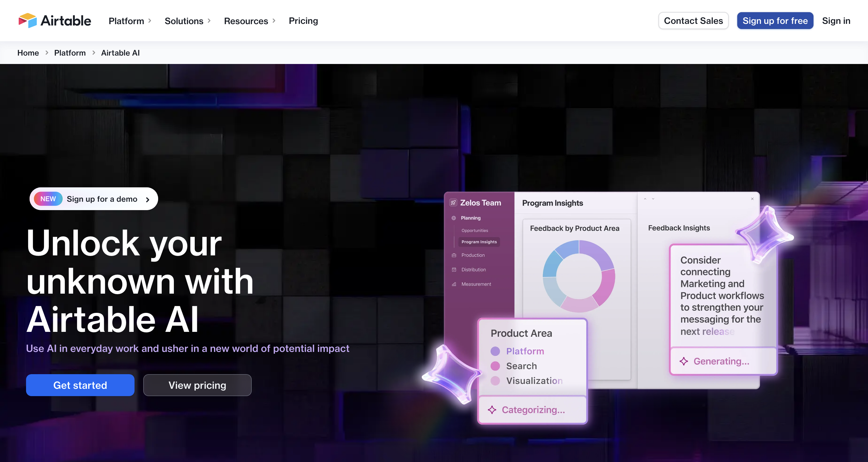Click the Sign up for free button
868x462 pixels.
point(775,21)
